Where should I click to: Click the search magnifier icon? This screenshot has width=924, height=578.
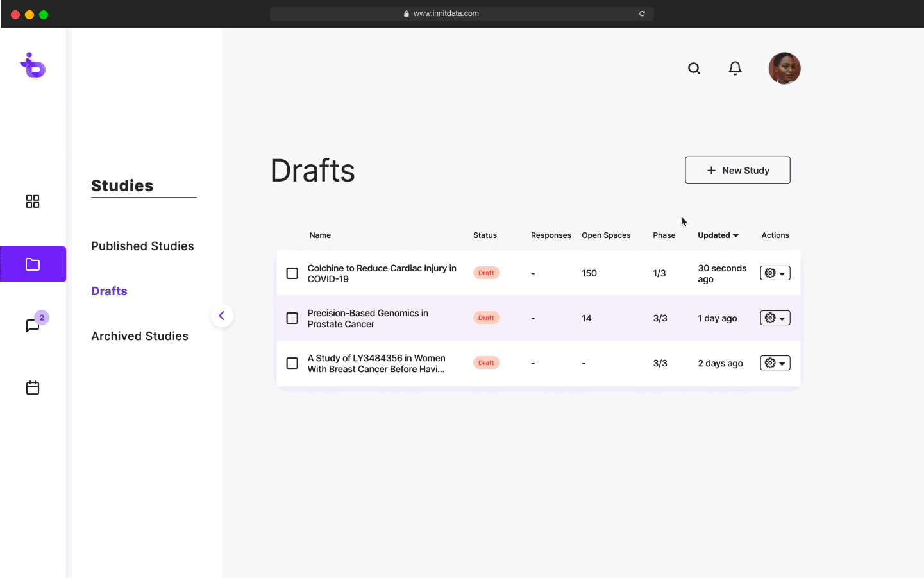[694, 69]
